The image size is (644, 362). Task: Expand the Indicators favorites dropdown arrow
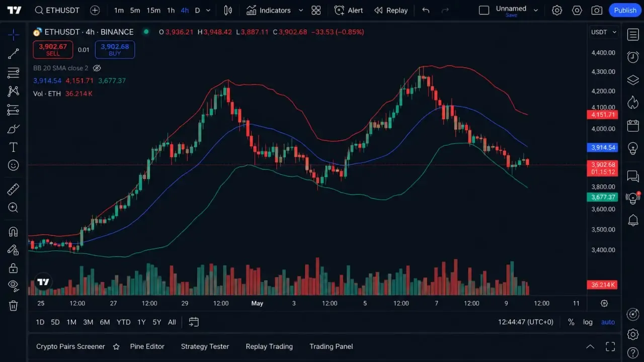click(x=301, y=10)
